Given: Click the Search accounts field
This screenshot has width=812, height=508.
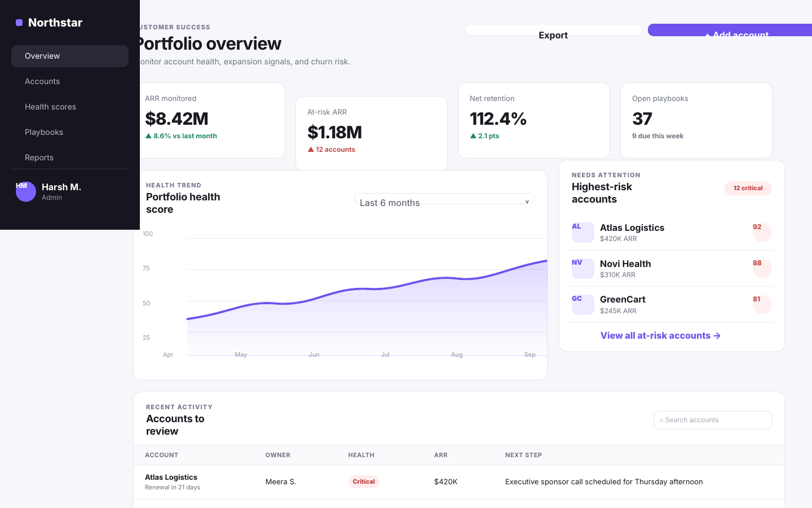Looking at the screenshot, I should pyautogui.click(x=713, y=420).
